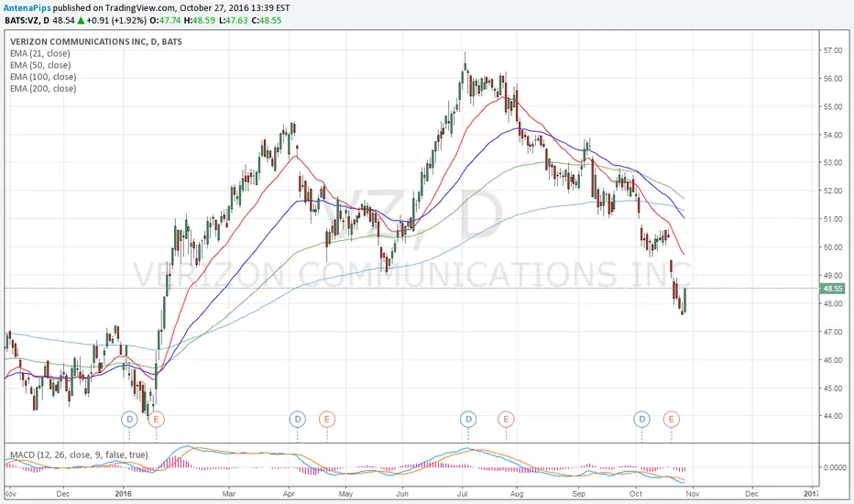Select the earnings E marker in late April
Screen dimensions: 854x504
pos(327,419)
